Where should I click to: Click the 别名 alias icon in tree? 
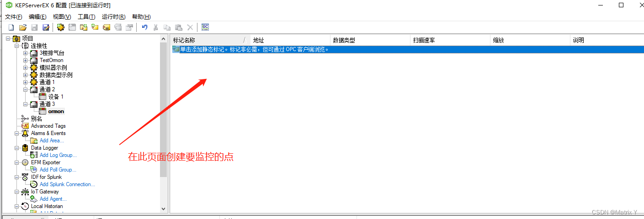[x=25, y=119]
